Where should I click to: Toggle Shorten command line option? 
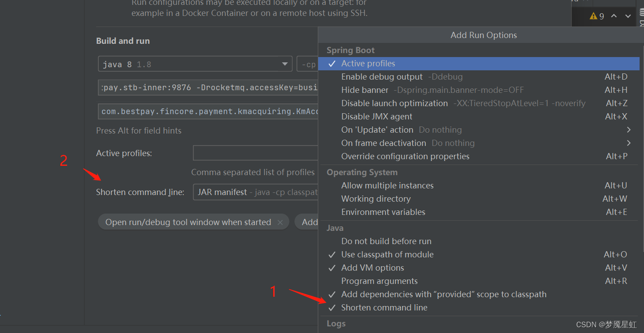[x=479, y=308]
